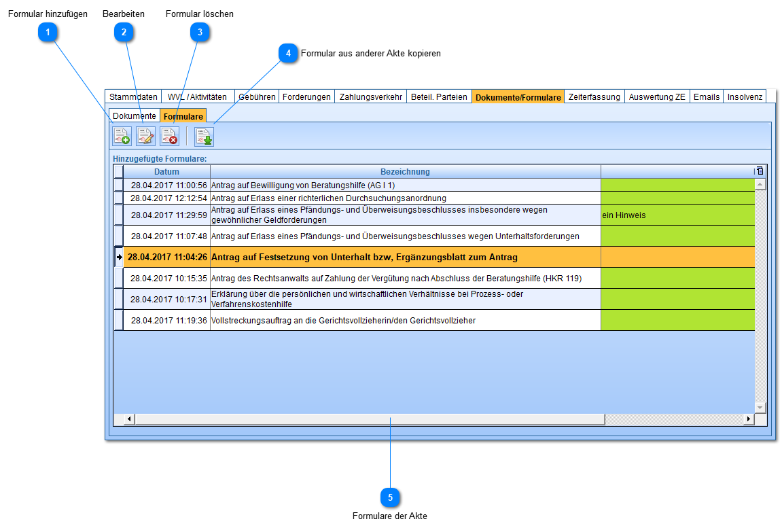This screenshot has height=532, width=782.
Task: Click the green cell containing 'ein Hinweis'
Action: pos(677,215)
